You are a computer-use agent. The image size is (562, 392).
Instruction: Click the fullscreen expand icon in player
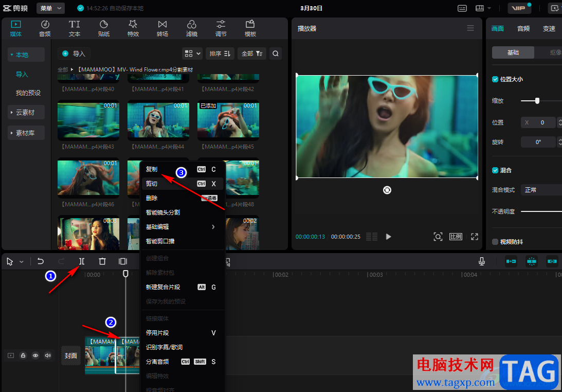coord(475,236)
